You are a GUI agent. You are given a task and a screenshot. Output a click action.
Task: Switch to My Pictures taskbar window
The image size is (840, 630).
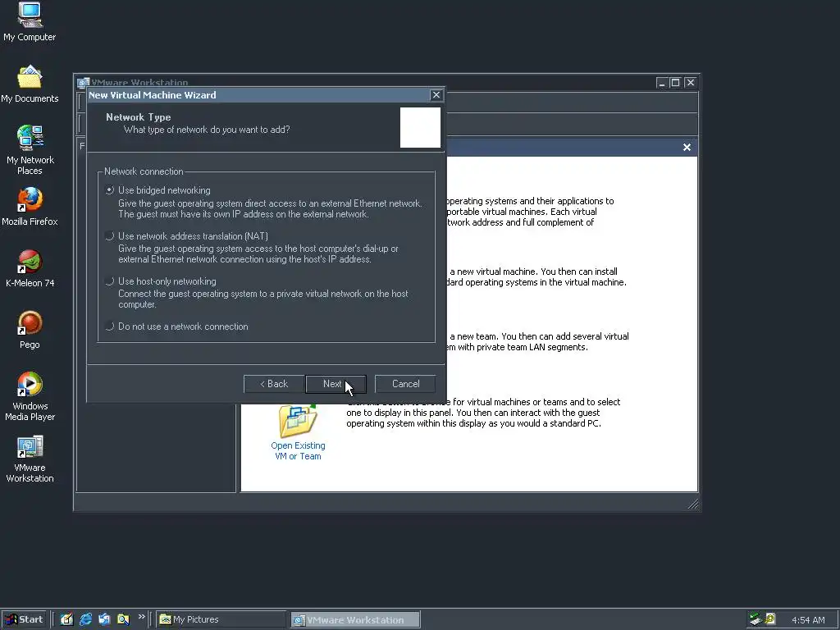click(x=221, y=619)
